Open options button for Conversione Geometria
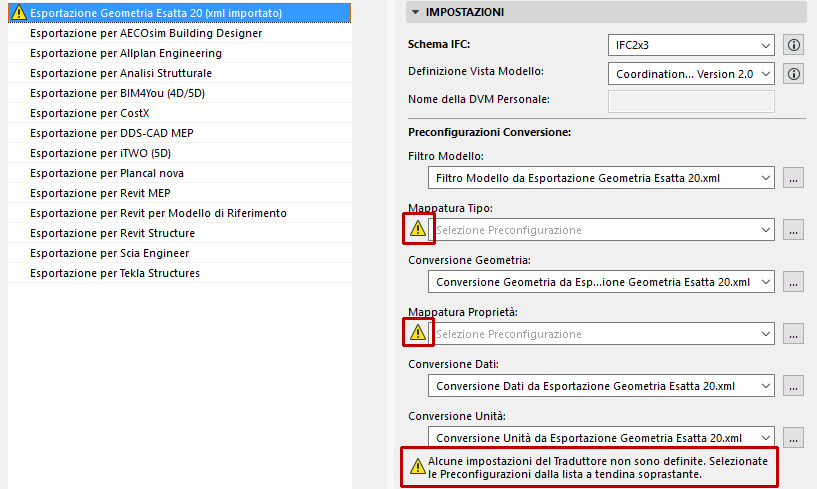The height and width of the screenshot is (489, 817). [x=794, y=282]
